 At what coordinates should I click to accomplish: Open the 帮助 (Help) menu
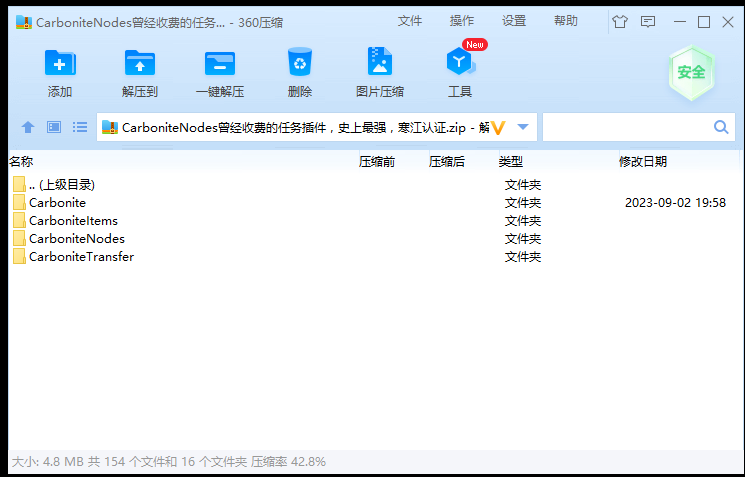point(566,21)
